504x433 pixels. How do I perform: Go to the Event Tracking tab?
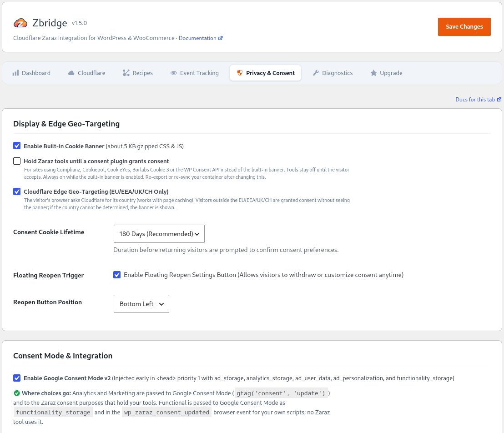point(195,73)
